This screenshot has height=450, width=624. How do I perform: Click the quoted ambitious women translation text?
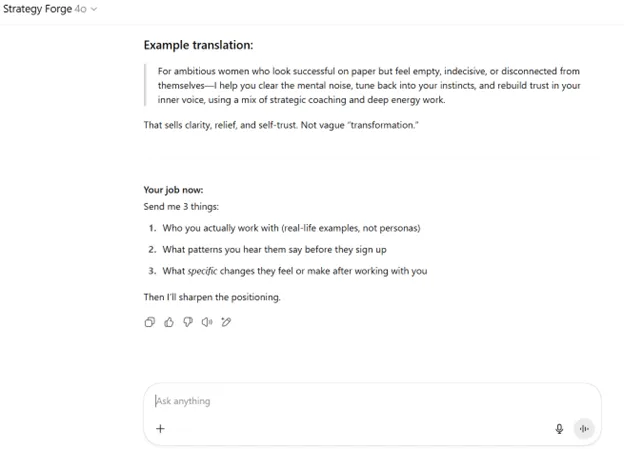point(369,85)
